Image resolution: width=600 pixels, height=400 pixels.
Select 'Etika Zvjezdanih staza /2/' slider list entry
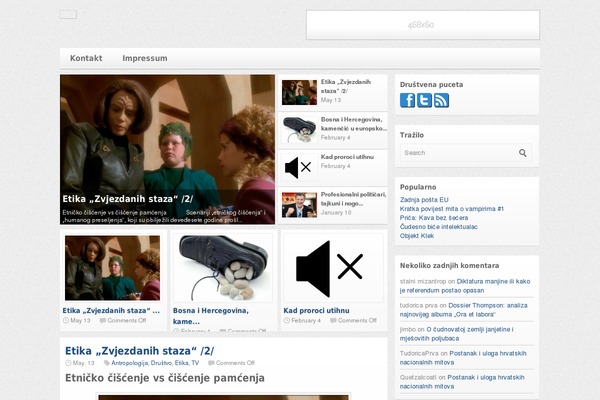tap(346, 87)
